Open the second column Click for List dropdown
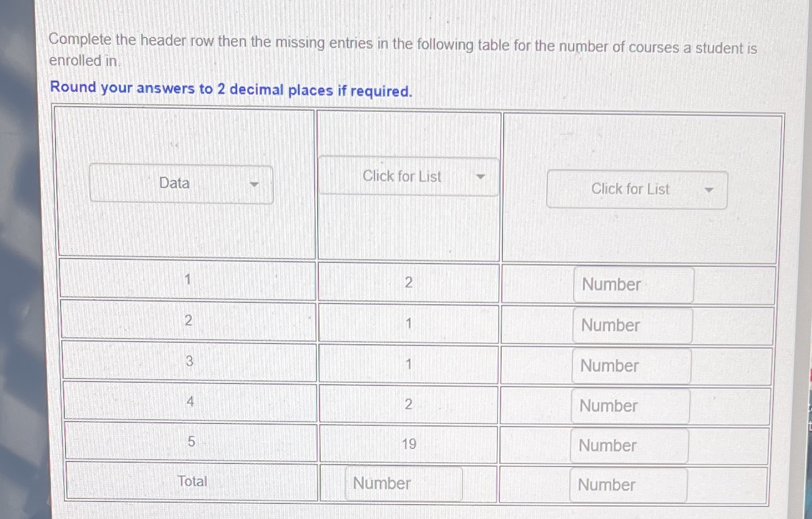Screen dimensions: 812x519 408,177
